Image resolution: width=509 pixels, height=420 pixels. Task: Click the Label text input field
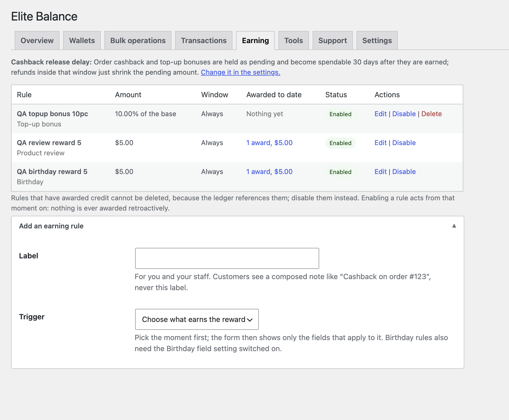pos(227,258)
